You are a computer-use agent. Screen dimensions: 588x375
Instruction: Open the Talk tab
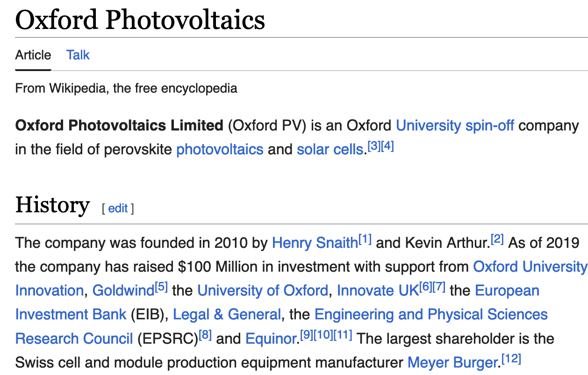(x=78, y=55)
